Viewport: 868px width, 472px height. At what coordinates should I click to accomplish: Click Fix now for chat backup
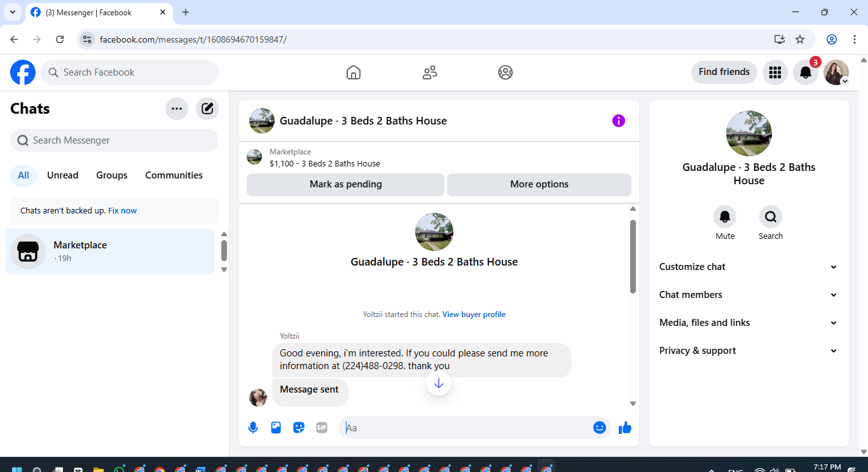(122, 210)
